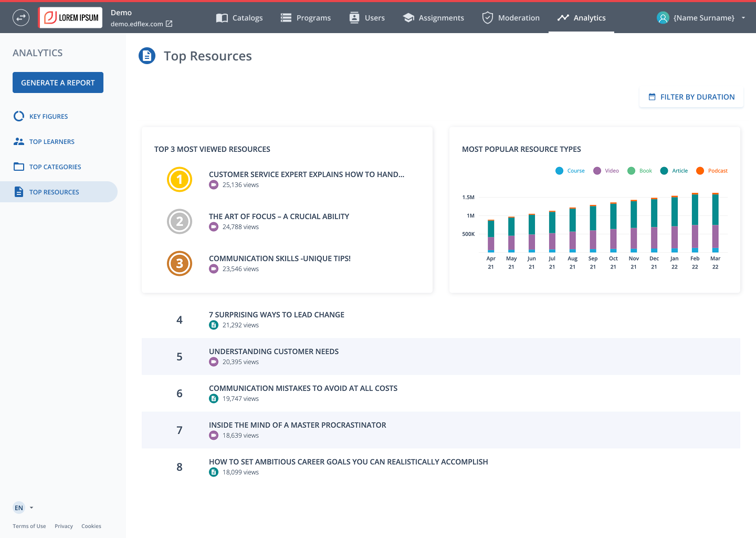Toggle the Course legend series
The height and width of the screenshot is (538, 756).
click(x=570, y=171)
